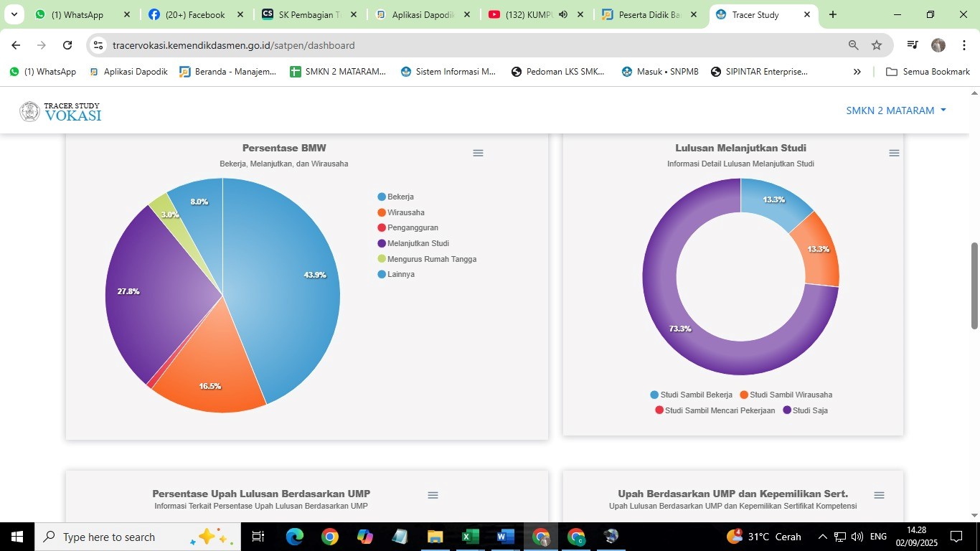Bookmark this page with the star icon
The width and height of the screenshot is (980, 551).
877,45
